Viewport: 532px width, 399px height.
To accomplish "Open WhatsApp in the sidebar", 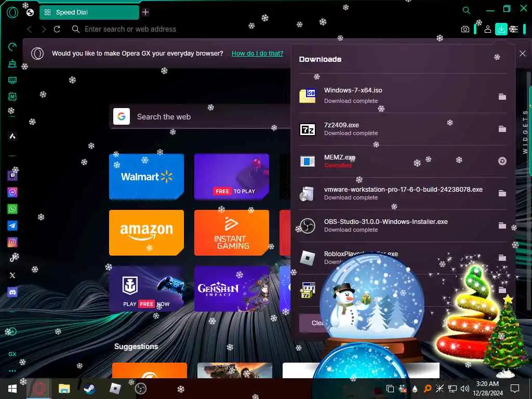I will (x=12, y=209).
